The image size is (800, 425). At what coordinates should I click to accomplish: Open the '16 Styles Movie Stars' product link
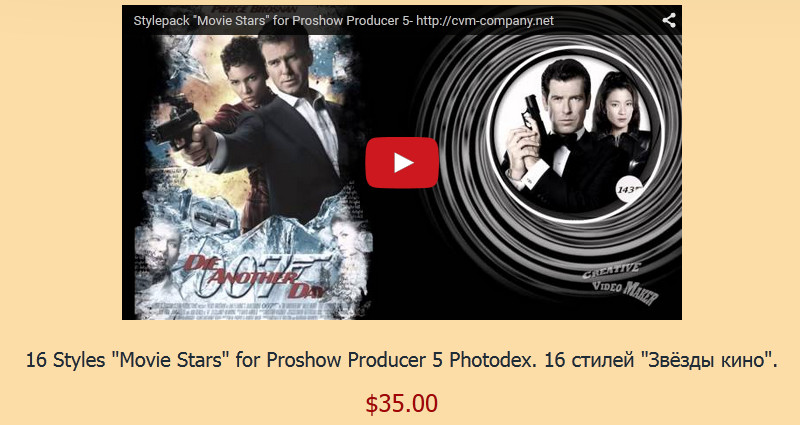click(x=401, y=360)
